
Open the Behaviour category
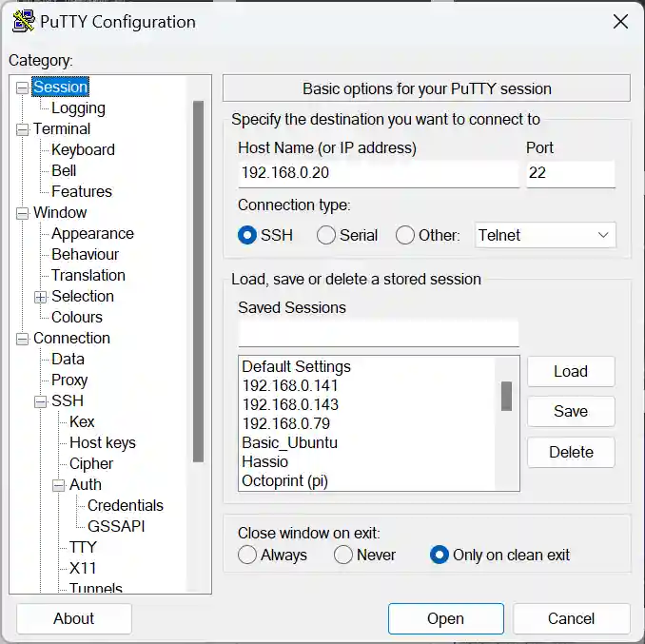pyautogui.click(x=86, y=255)
